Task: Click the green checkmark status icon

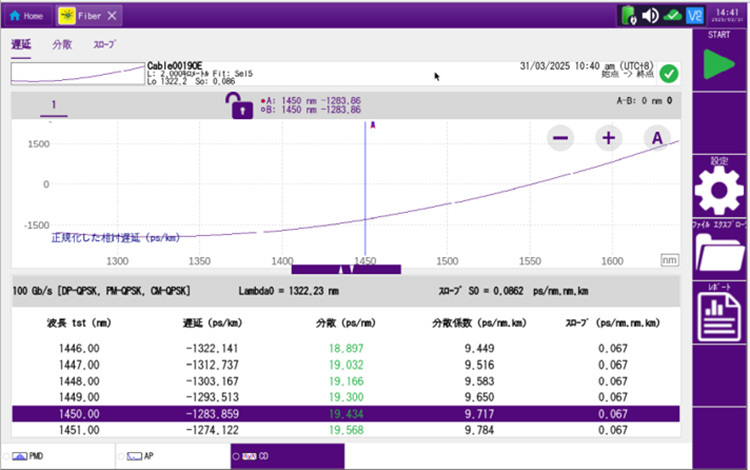Action: point(669,73)
